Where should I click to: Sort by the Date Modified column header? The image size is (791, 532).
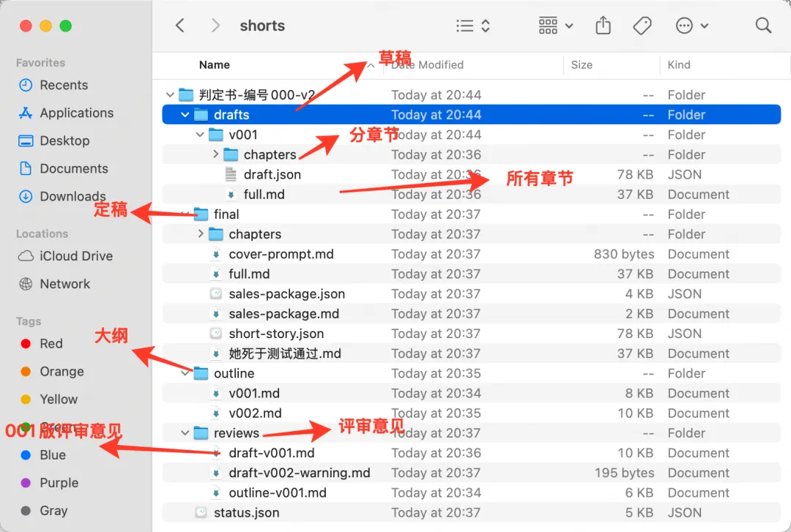pos(427,65)
